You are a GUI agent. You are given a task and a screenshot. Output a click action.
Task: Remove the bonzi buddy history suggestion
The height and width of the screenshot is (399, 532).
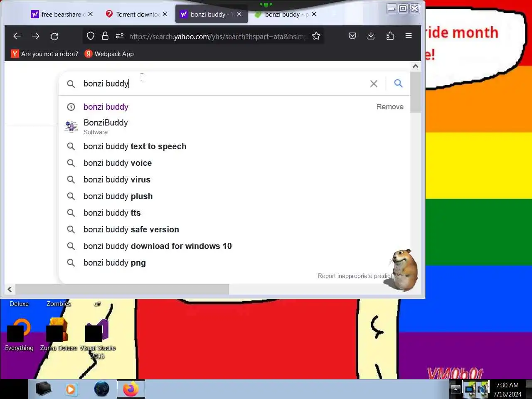pos(390,107)
